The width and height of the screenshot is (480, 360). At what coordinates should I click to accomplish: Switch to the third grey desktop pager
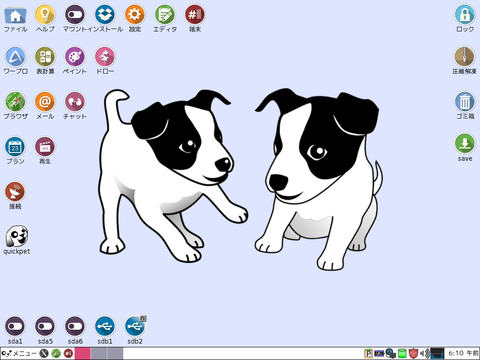coord(115,353)
